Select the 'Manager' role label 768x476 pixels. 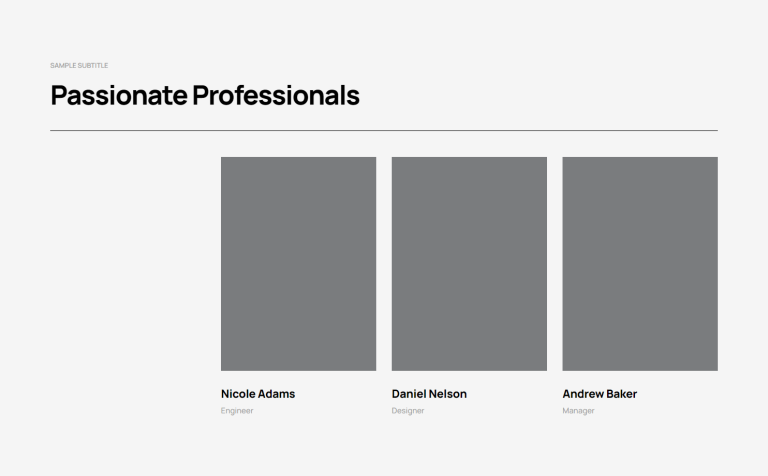click(x=578, y=411)
